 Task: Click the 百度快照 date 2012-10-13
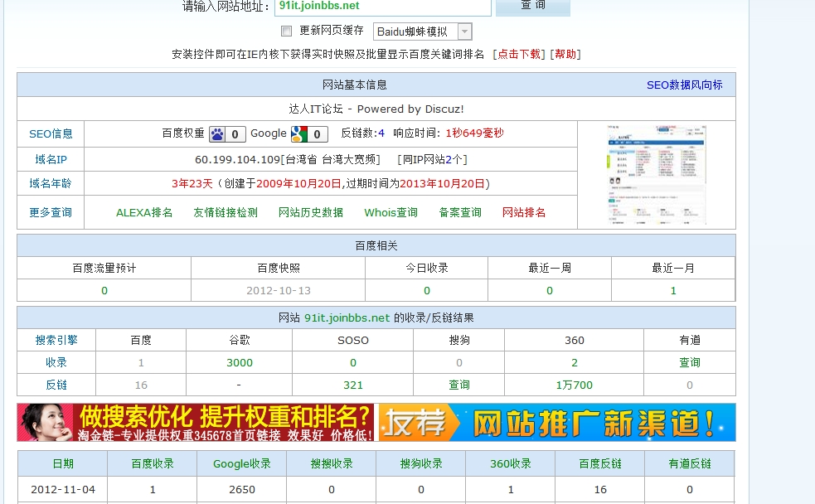279,291
